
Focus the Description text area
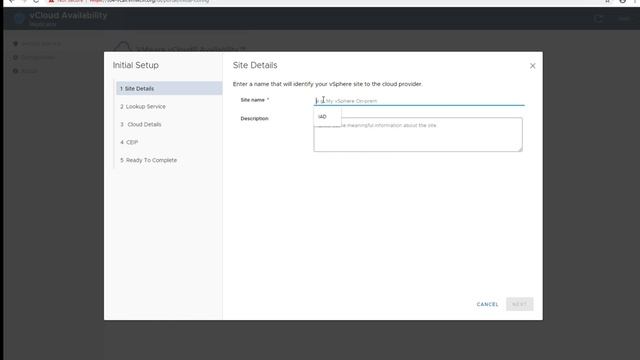click(x=418, y=135)
